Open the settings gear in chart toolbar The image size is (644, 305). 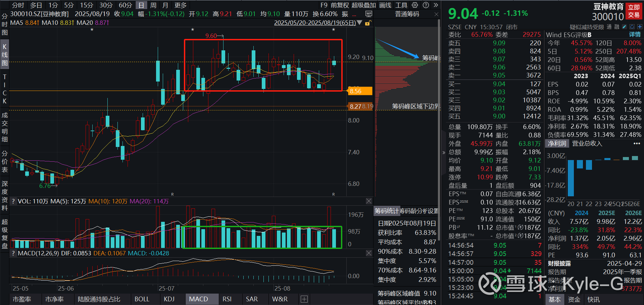click(x=415, y=5)
